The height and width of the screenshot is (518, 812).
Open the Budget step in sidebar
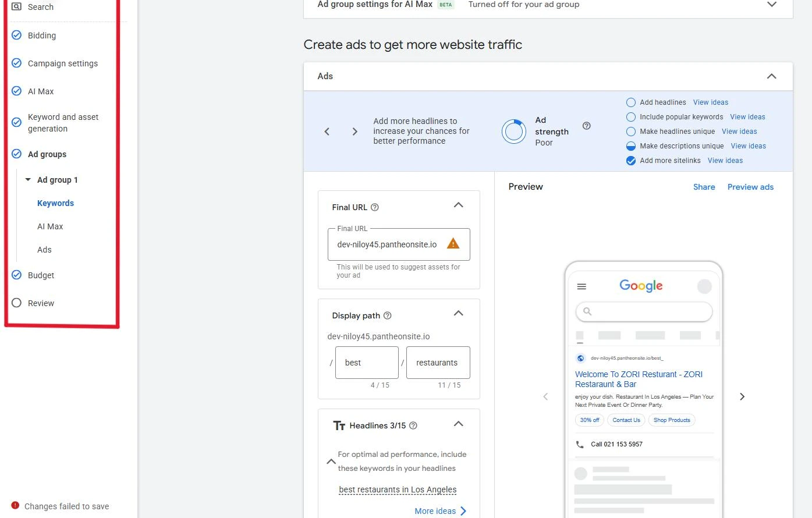41,275
